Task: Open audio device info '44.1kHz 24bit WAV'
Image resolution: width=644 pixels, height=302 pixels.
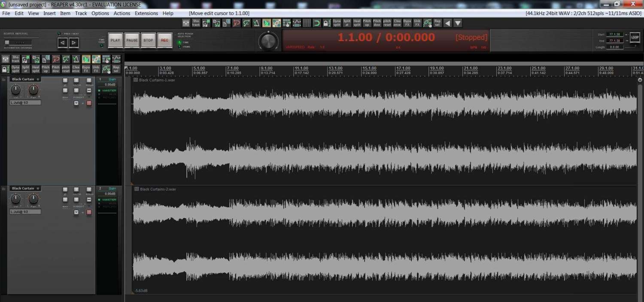Action: point(583,13)
